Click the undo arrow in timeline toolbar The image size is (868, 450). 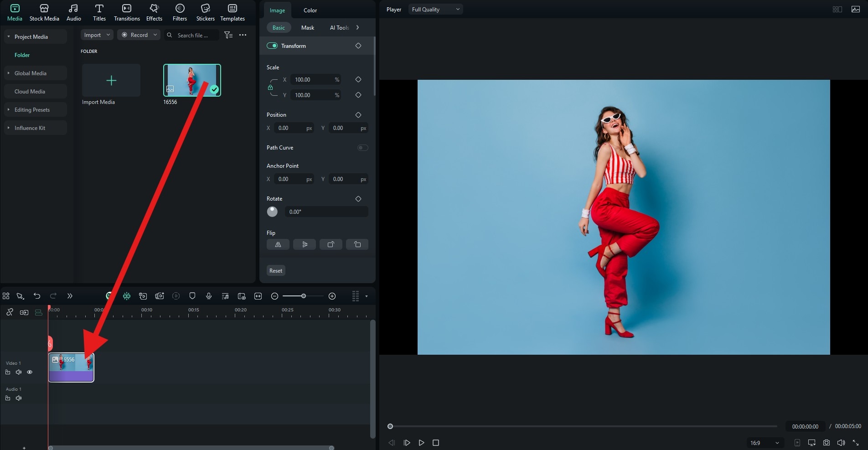[37, 296]
